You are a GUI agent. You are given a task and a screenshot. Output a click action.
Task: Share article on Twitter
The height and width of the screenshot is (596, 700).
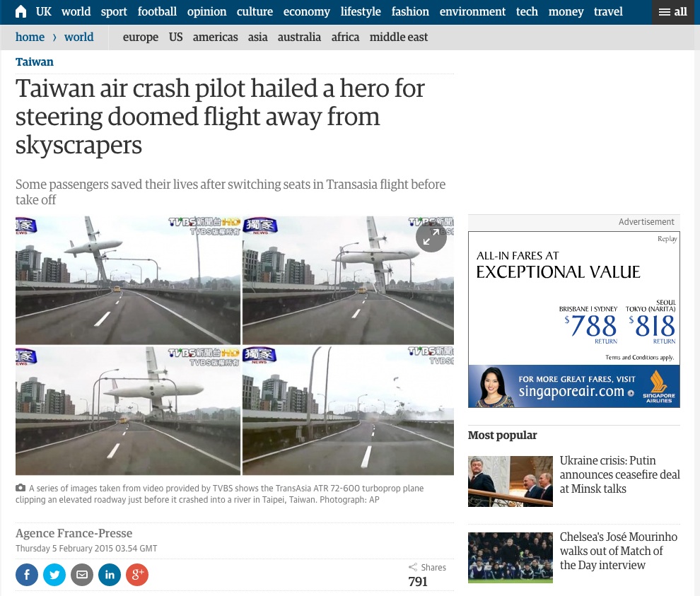tap(54, 575)
